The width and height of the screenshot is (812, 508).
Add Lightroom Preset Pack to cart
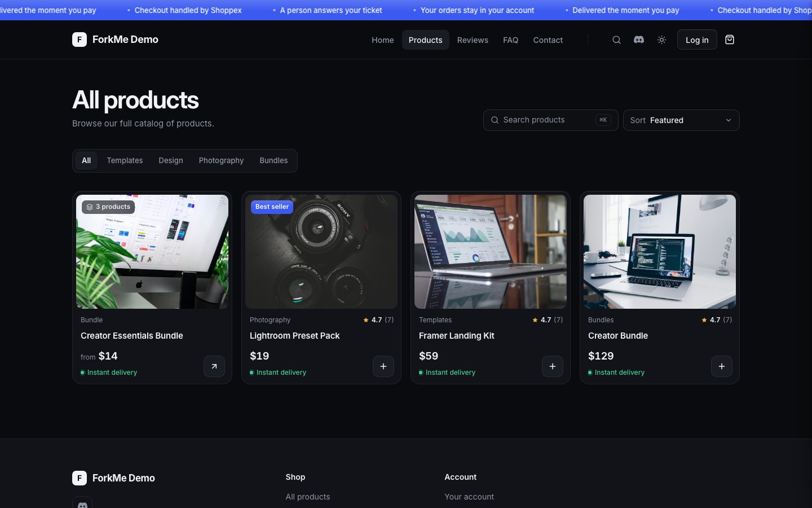383,366
